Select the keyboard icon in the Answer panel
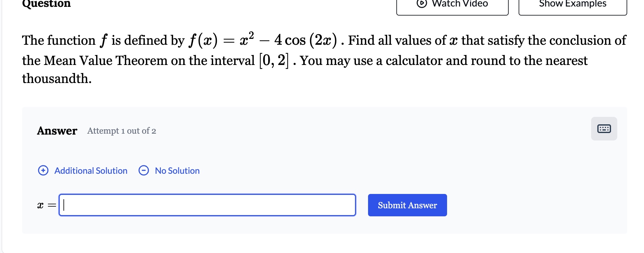The height and width of the screenshot is (253, 644). [604, 129]
